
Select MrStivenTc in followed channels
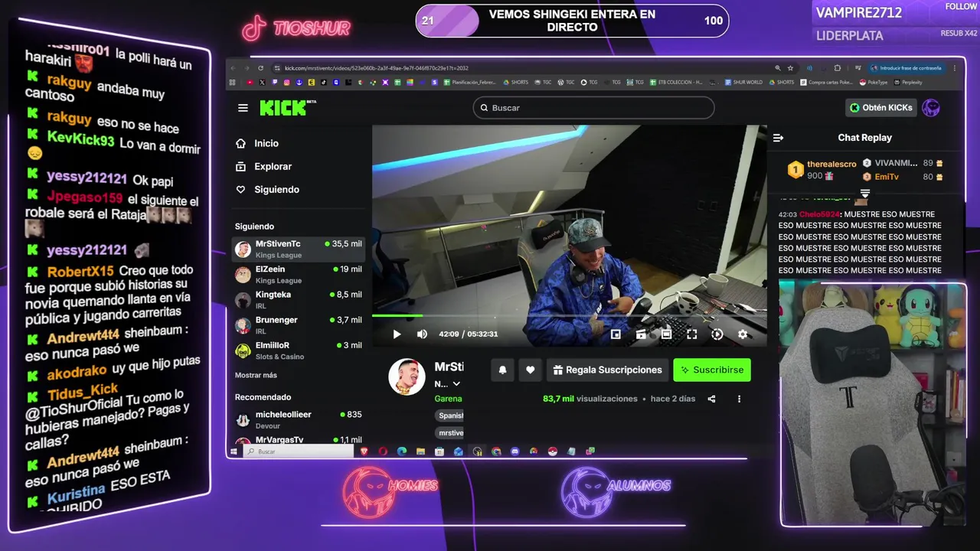point(299,249)
